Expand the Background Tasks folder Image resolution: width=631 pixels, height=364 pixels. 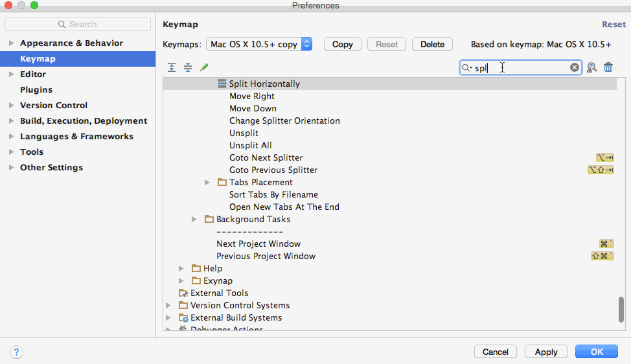click(194, 220)
